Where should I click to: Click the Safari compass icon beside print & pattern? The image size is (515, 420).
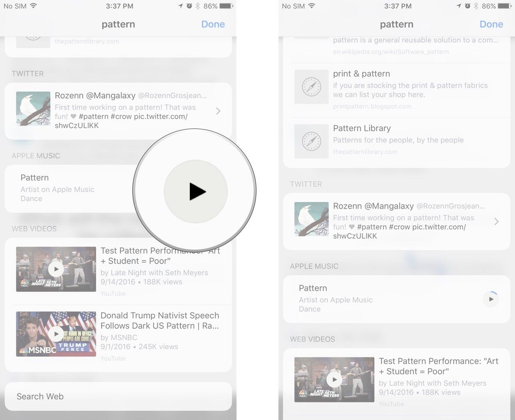click(311, 87)
